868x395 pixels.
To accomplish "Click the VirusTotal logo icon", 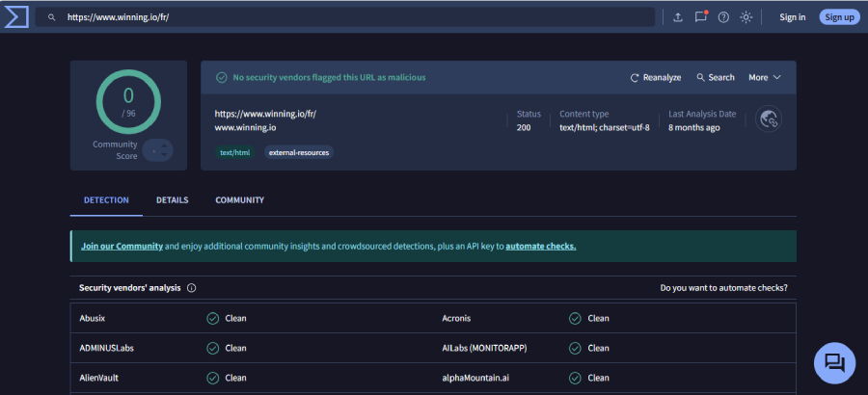I will click(x=15, y=16).
